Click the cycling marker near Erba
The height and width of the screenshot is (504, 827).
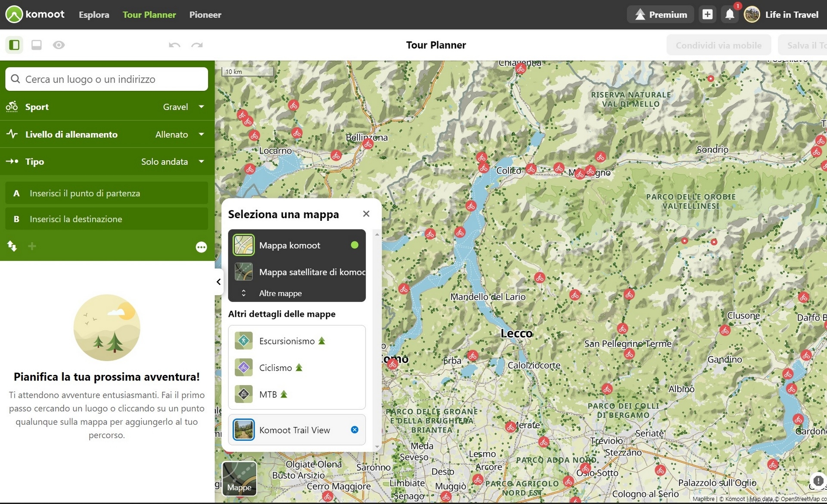coord(473,356)
